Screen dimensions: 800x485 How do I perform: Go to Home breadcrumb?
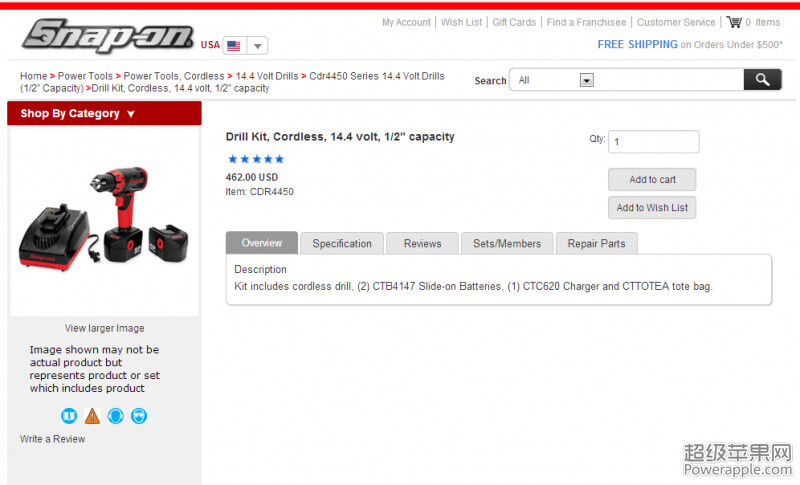coord(34,76)
